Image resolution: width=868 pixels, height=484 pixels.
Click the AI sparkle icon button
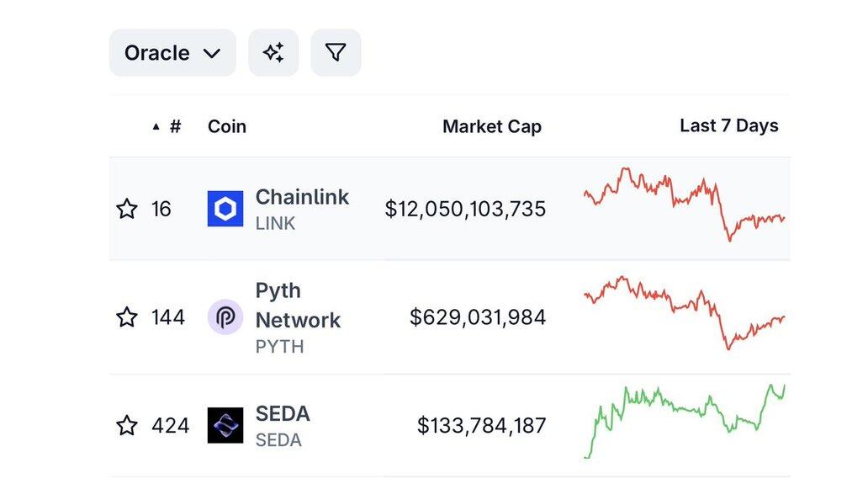[273, 53]
